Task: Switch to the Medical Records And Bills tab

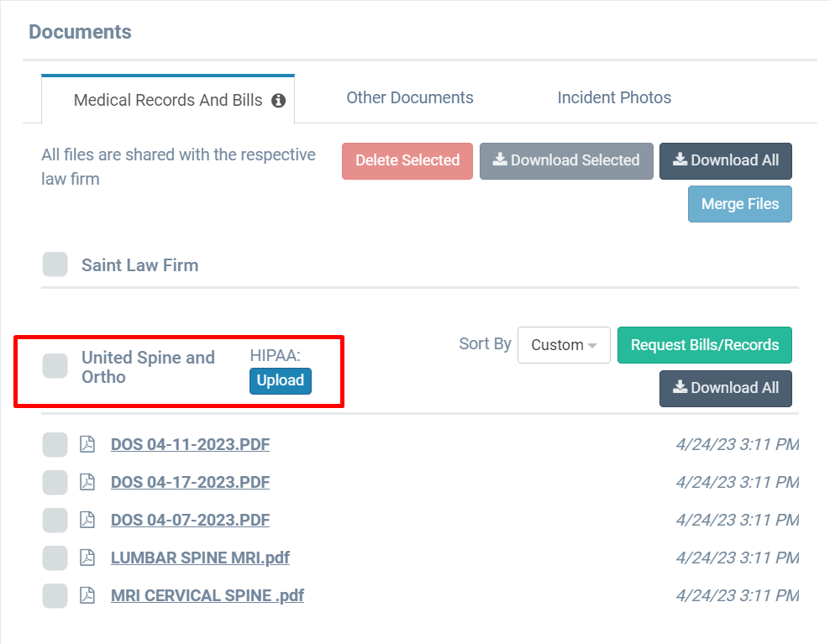Action: click(x=168, y=99)
